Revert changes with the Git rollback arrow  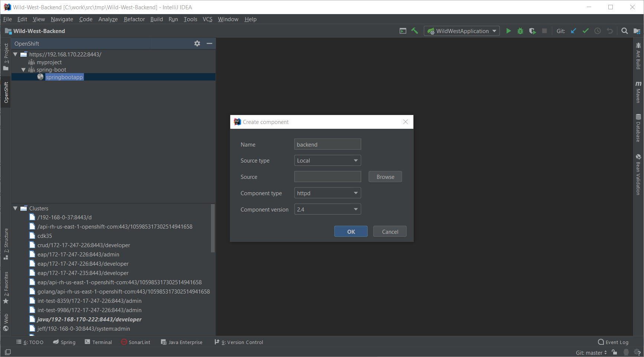coord(609,31)
